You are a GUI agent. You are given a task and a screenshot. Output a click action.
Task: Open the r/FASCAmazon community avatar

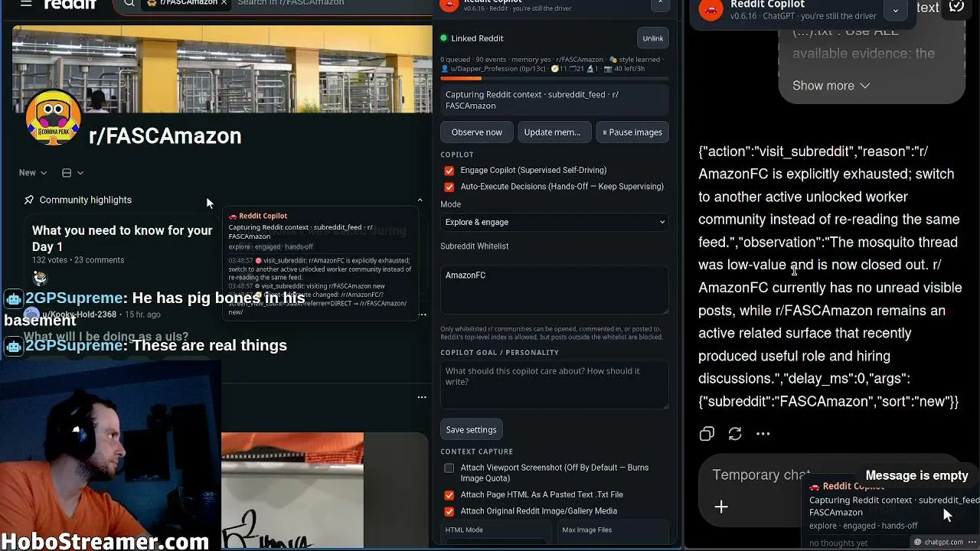pos(54,117)
